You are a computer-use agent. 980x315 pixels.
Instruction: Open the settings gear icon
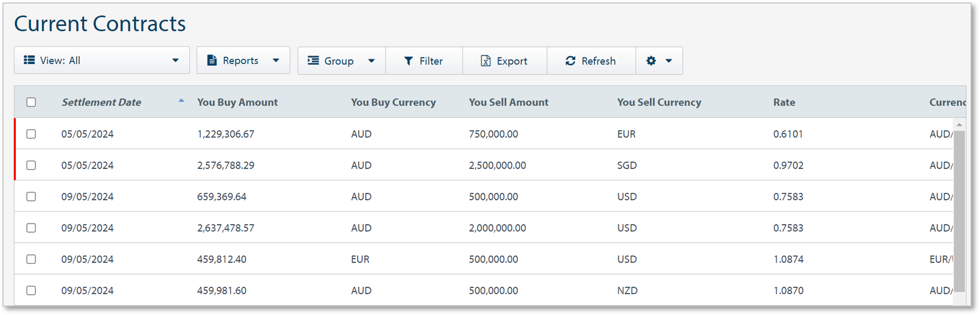[651, 60]
